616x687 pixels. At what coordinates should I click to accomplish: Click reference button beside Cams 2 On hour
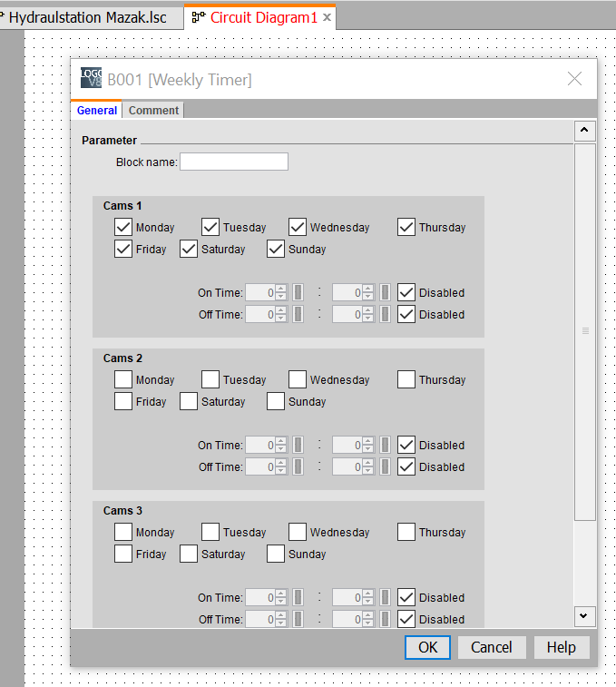pos(298,446)
